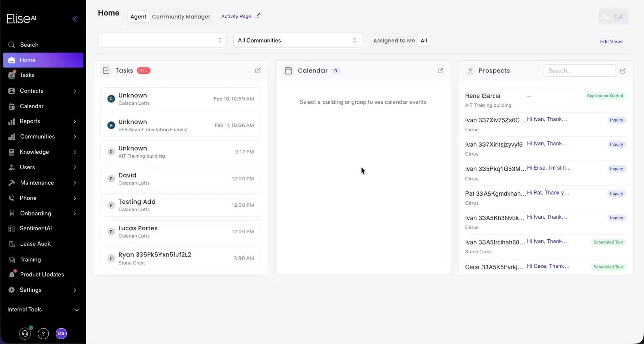
Task: Click the Search magnifier in sidebar
Action: [x=11, y=45]
